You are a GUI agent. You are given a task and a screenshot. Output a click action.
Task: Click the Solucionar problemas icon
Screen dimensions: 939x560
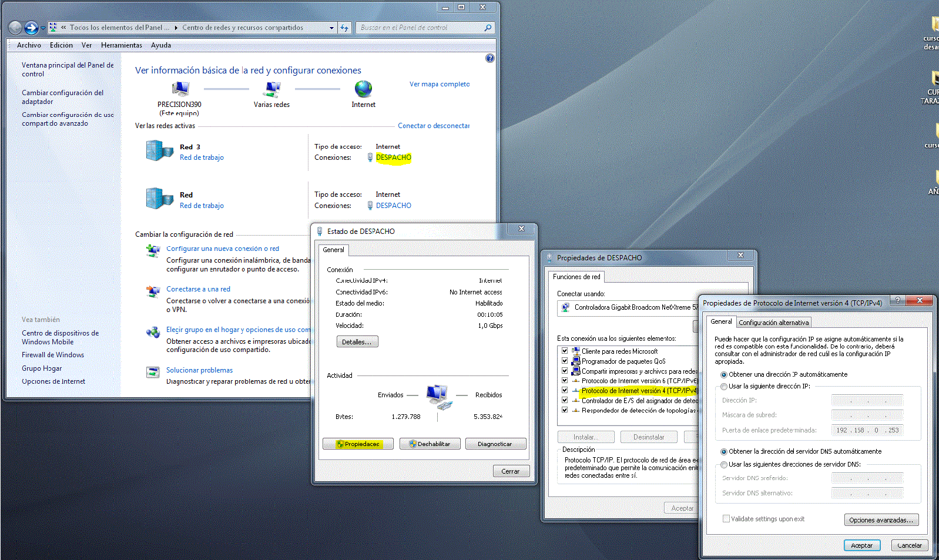click(153, 372)
